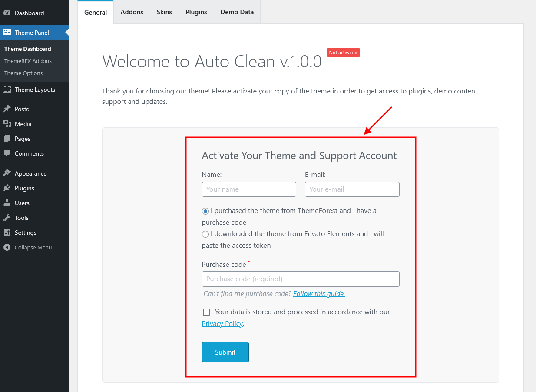Switch to the Demo Data tab
This screenshot has height=392, width=536.
[237, 12]
